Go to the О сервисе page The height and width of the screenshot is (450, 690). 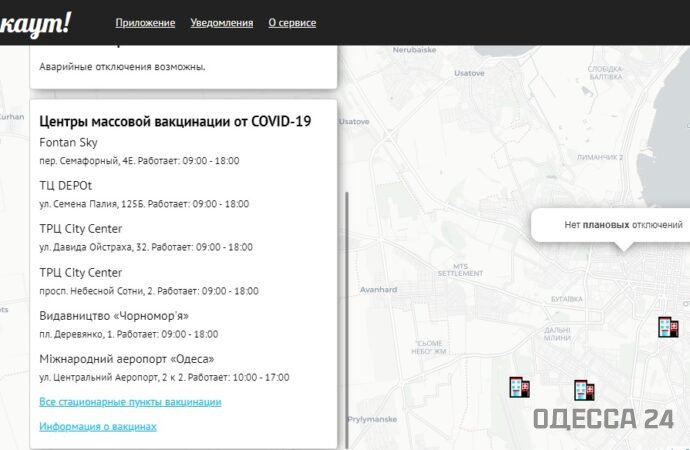pos(292,23)
